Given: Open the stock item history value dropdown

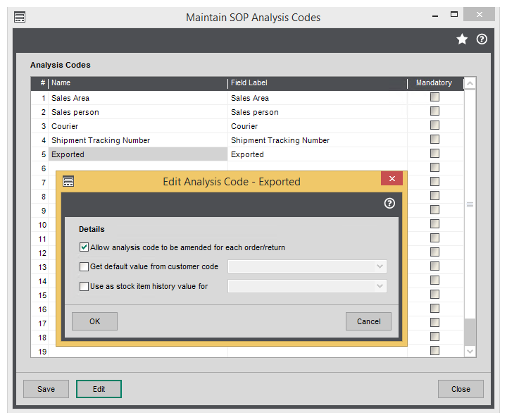Looking at the screenshot, I should (380, 287).
